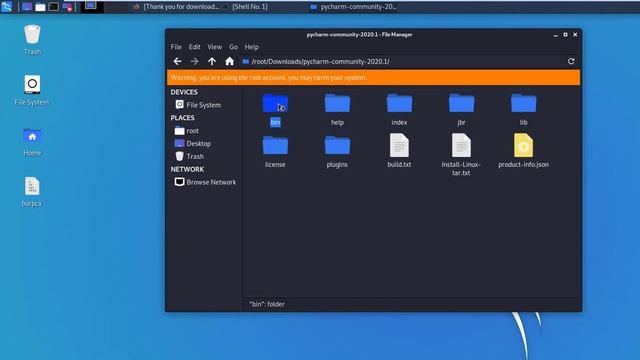Minimize the File Manager window
Screen dimensions: 640x360
tap(556, 35)
